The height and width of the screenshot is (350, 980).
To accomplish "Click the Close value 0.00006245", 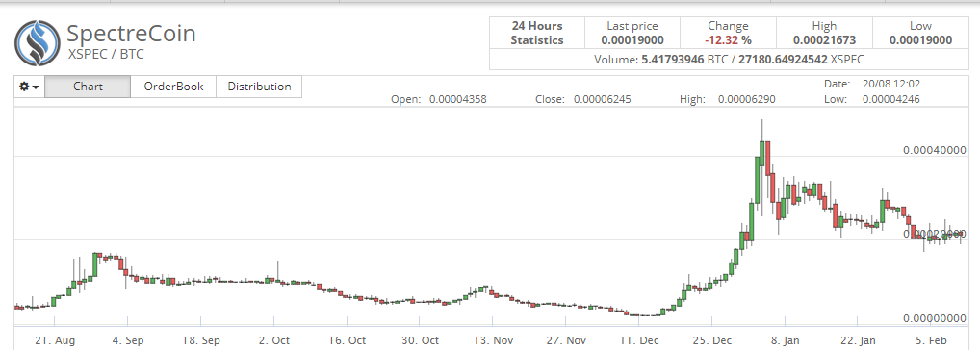I will click(603, 99).
